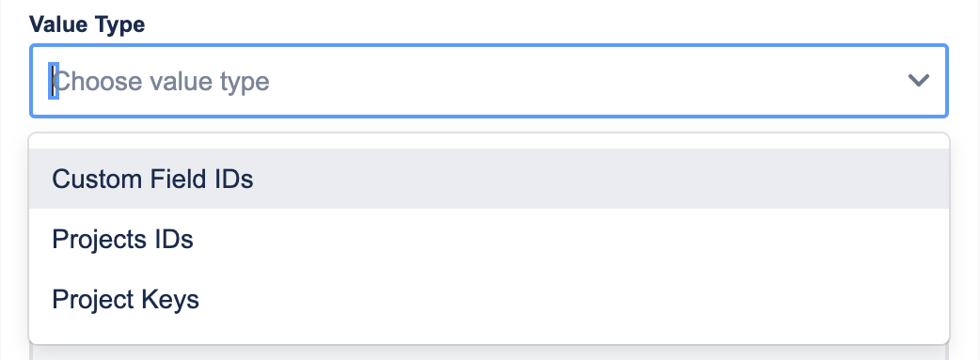Toggle the Value Type menu with chevron icon
This screenshot has width=980, height=360.
click(918, 81)
